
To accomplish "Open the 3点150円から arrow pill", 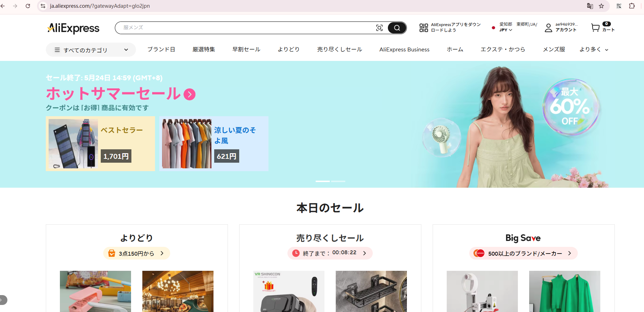I will coord(137,253).
